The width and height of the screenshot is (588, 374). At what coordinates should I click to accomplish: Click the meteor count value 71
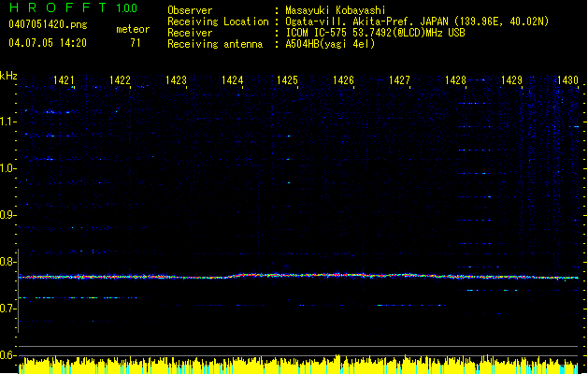coord(136,43)
